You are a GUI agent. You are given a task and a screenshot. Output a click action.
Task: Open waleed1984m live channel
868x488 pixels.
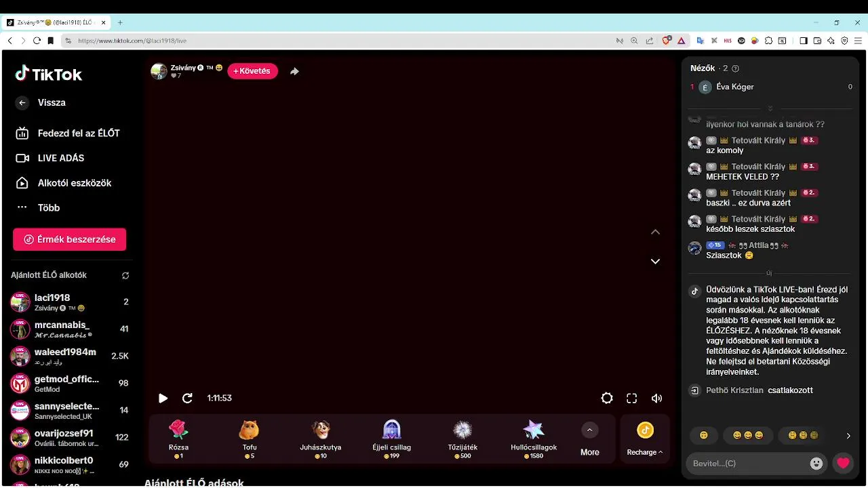pos(69,357)
